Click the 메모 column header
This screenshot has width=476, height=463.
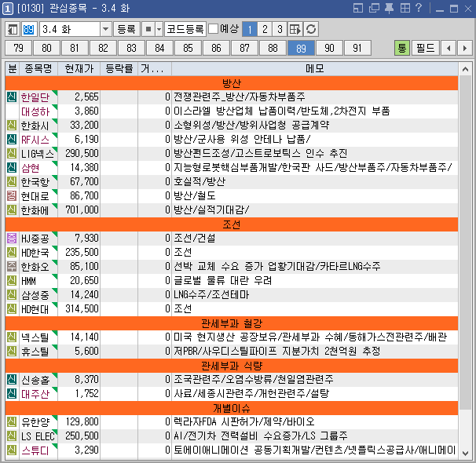pos(315,69)
